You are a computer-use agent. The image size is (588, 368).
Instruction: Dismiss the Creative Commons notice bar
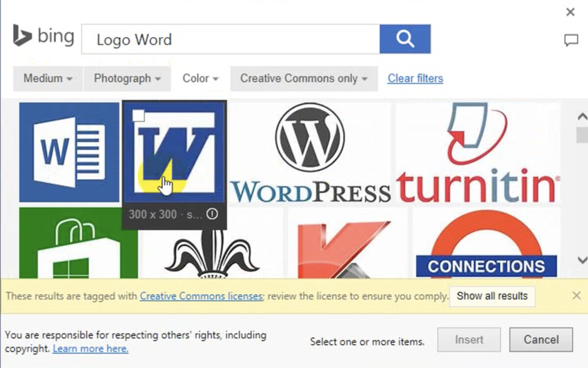pos(577,296)
